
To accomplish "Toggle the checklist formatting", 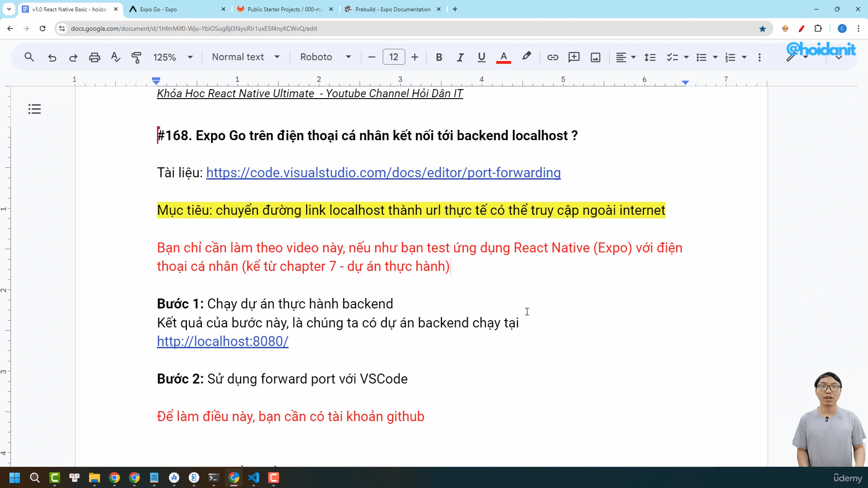I will [x=672, y=57].
